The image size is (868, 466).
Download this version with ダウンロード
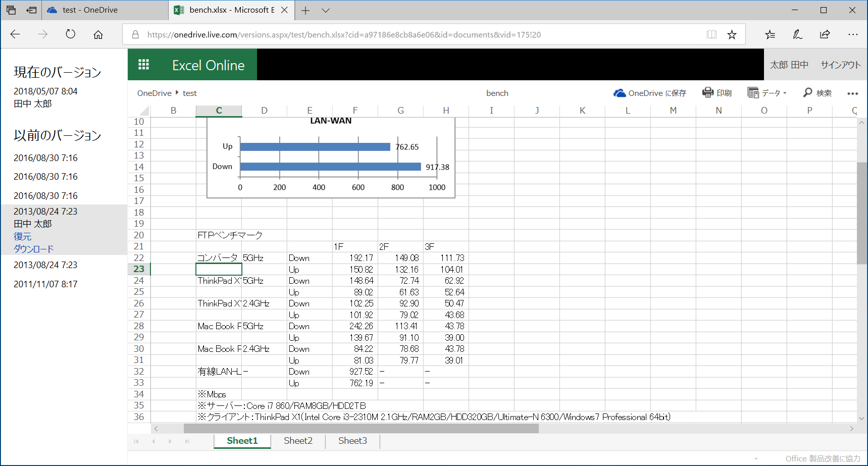tap(33, 249)
